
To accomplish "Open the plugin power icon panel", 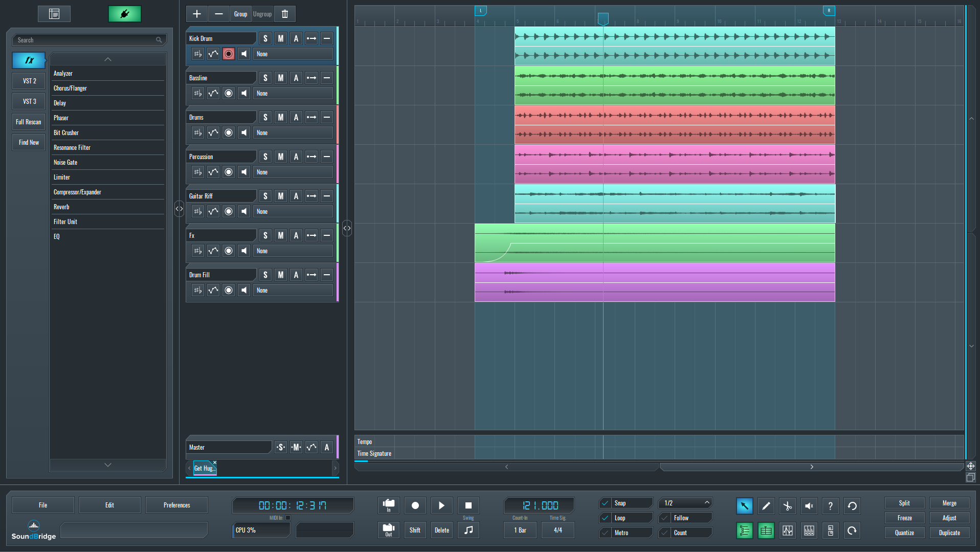I will point(124,14).
